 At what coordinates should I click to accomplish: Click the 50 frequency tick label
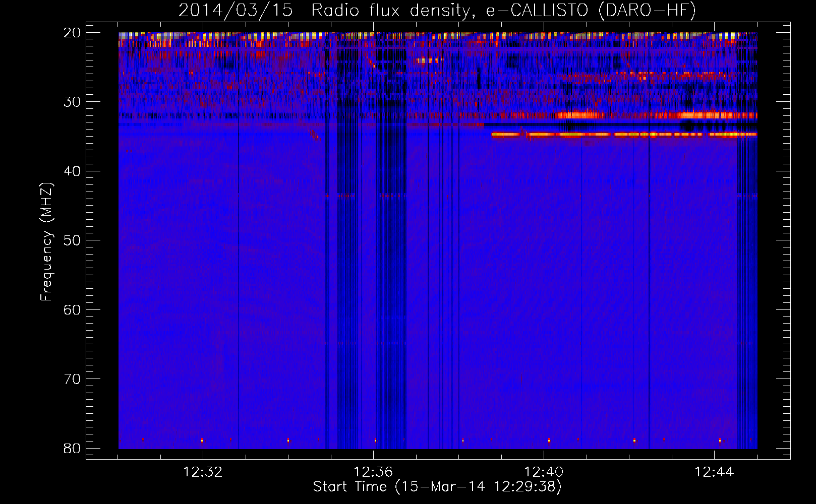[x=72, y=240]
